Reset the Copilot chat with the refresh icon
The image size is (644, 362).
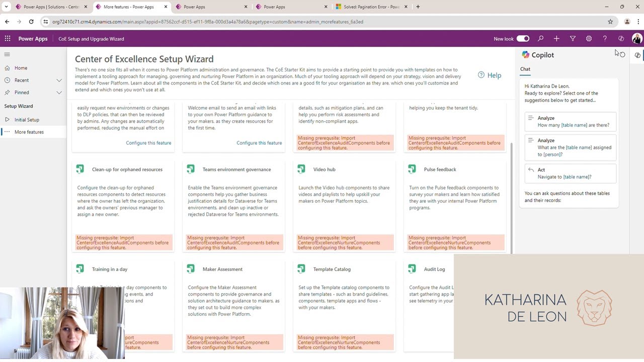click(x=622, y=55)
